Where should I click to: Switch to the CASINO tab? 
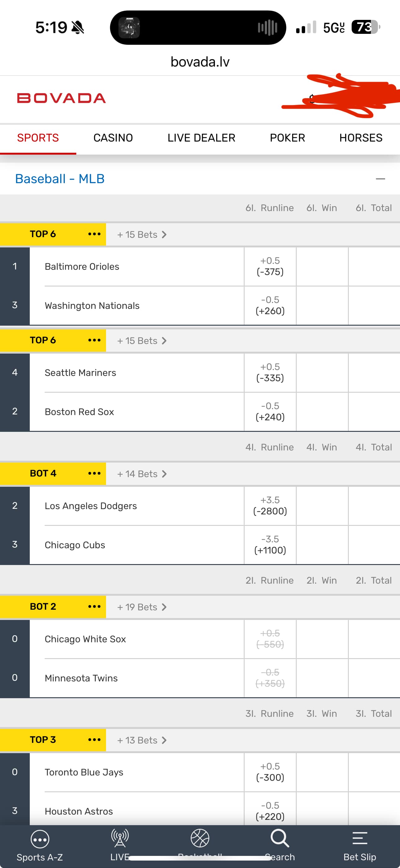pyautogui.click(x=113, y=138)
